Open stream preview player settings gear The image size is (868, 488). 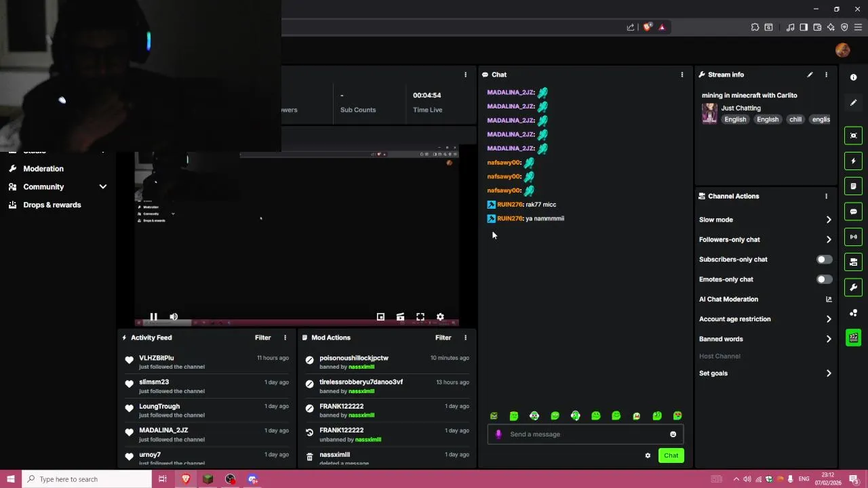click(x=440, y=317)
